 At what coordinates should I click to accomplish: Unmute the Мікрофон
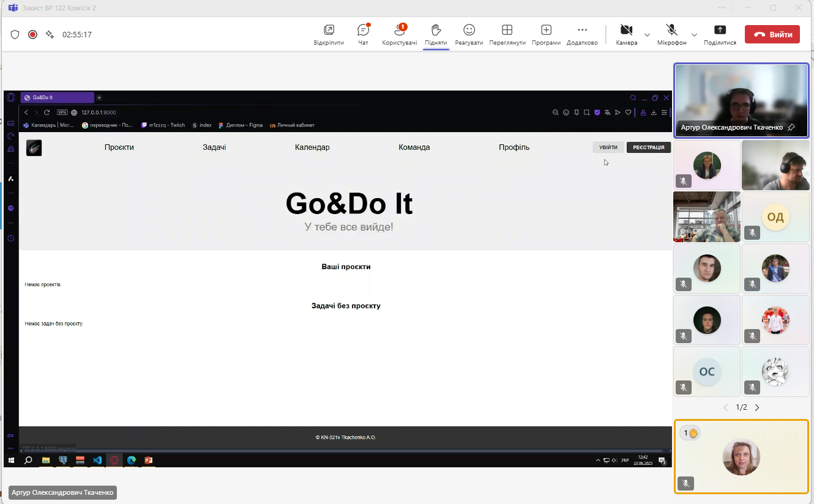(x=672, y=34)
